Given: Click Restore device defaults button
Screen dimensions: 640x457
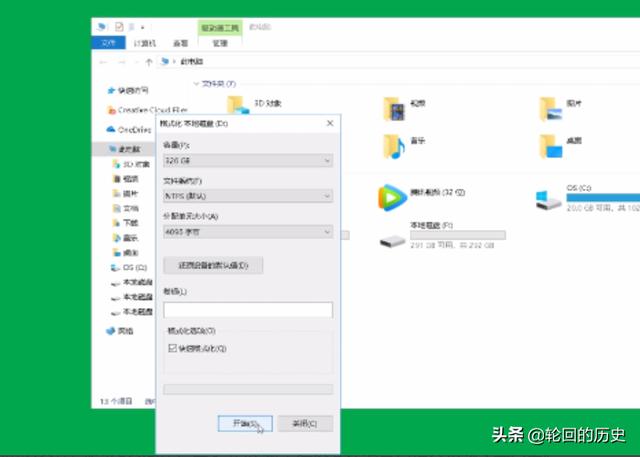Looking at the screenshot, I should pyautogui.click(x=213, y=265).
